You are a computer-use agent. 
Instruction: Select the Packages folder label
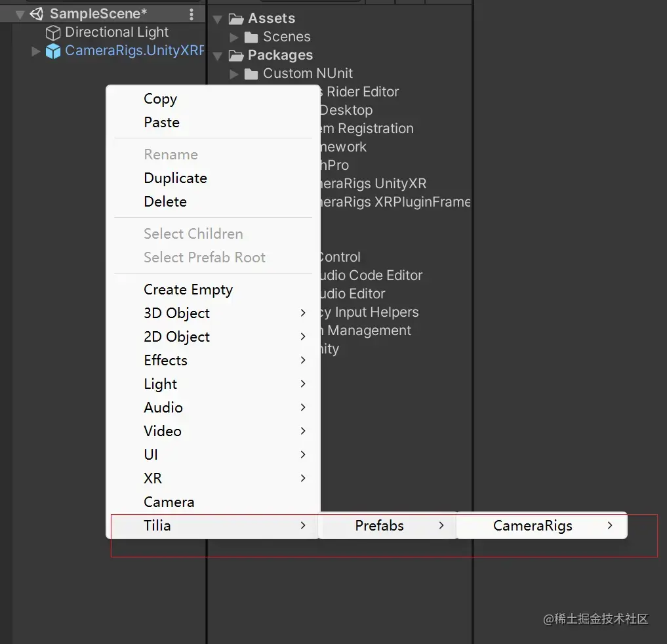pyautogui.click(x=280, y=55)
